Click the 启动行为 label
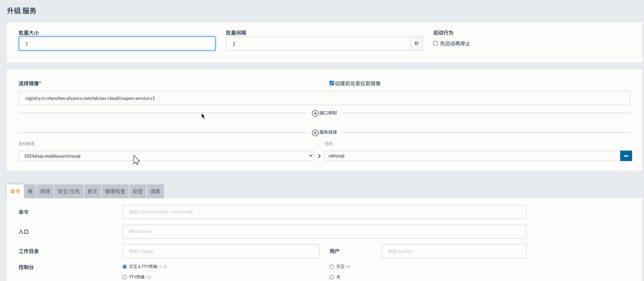Viewport: 644px width, 281px height. coord(443,33)
